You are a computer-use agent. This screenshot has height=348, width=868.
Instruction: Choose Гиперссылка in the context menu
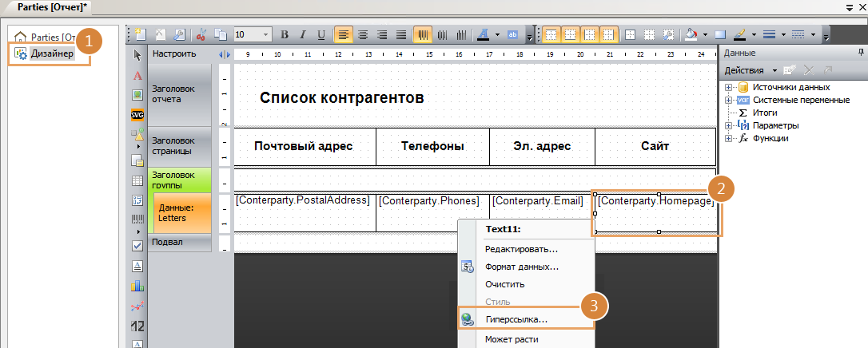coord(516,319)
